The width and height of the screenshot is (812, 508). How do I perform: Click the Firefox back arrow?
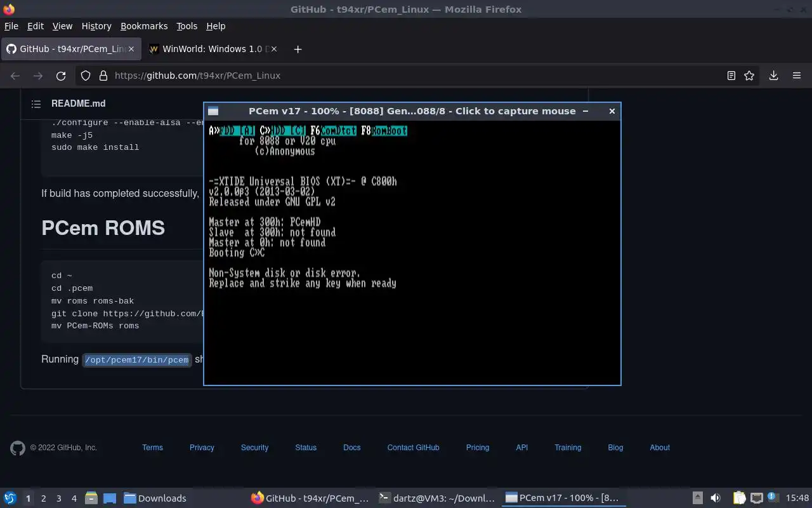coord(15,76)
